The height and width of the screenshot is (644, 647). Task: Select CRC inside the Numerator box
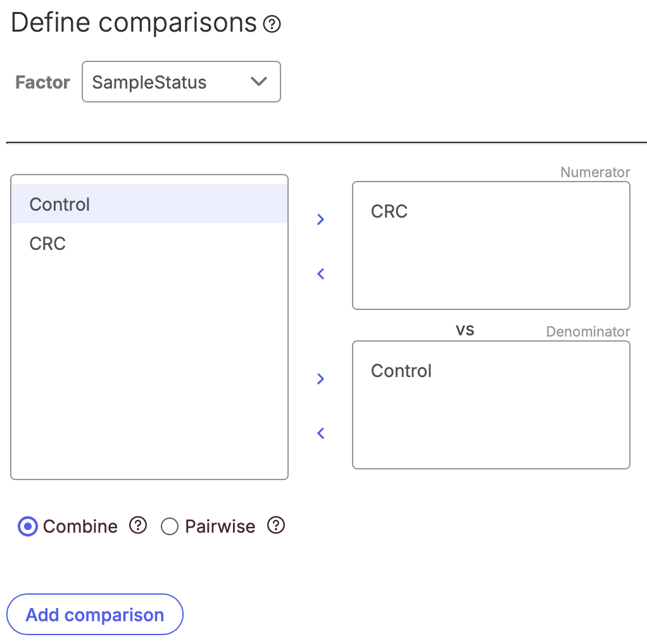[389, 211]
